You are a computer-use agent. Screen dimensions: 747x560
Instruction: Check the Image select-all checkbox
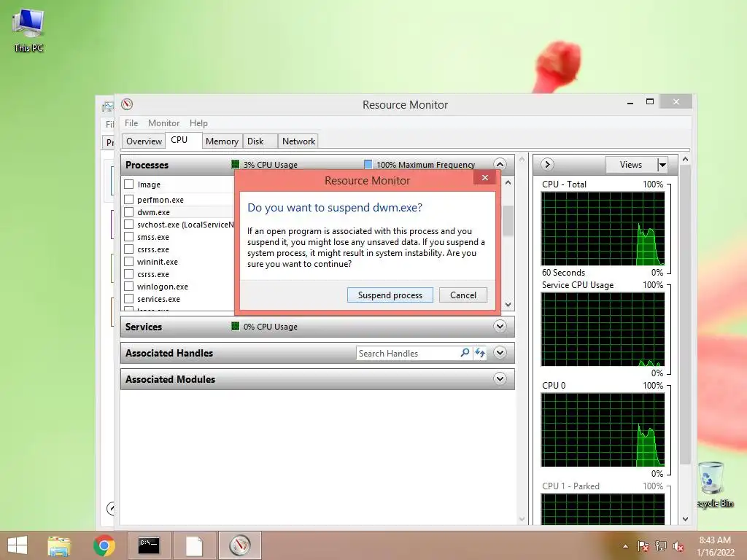click(x=128, y=184)
